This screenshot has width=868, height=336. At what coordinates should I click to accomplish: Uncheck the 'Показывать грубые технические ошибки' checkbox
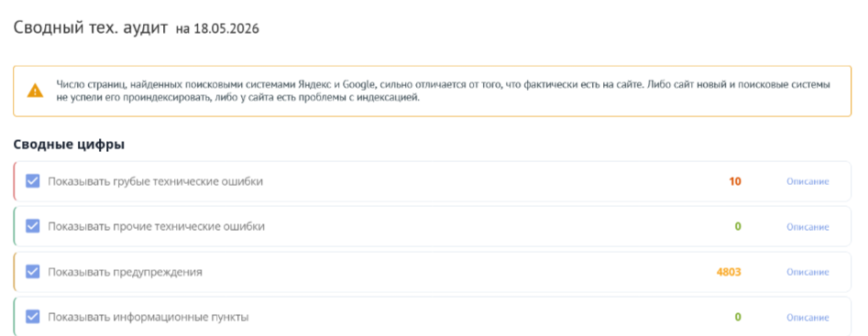point(33,181)
